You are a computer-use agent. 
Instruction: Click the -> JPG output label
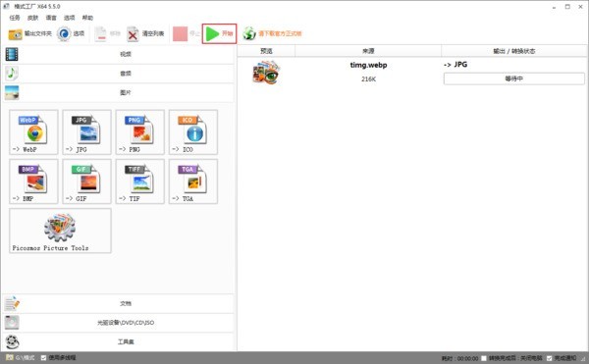coord(455,65)
